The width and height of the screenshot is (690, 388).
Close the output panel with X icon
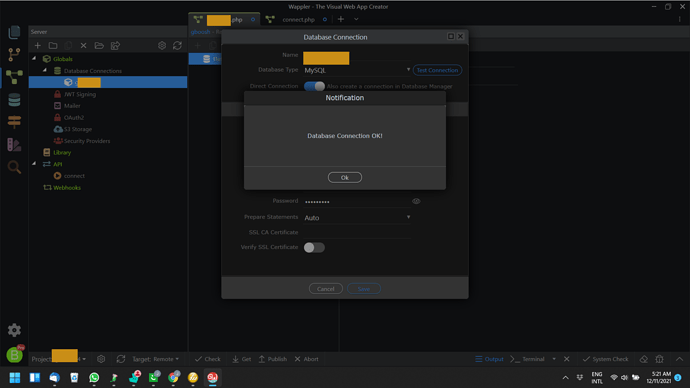[567, 359]
